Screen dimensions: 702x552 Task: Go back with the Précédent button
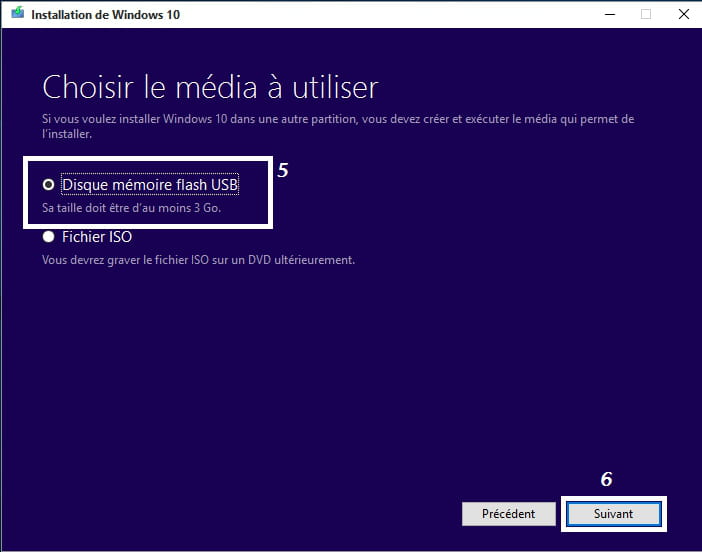509,513
